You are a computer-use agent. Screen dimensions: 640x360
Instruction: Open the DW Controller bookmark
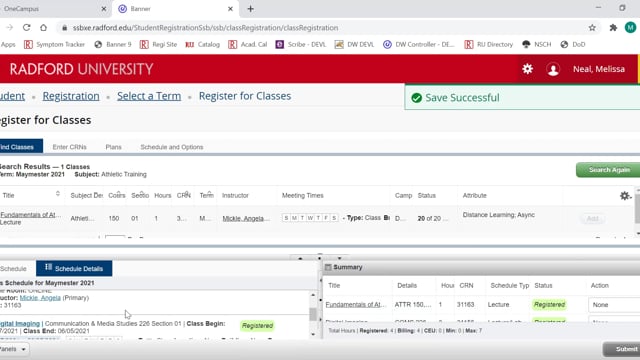[419, 44]
